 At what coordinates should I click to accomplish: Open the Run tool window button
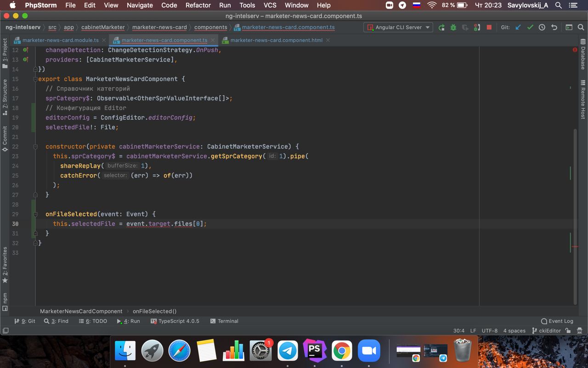pos(129,321)
